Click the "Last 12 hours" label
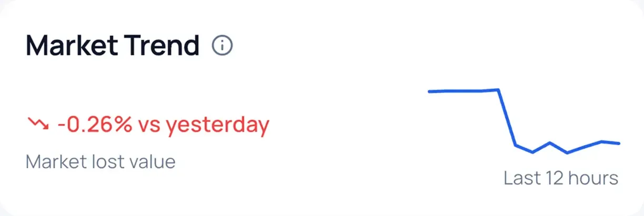Screen dimensions: 644x216 [x=560, y=178]
